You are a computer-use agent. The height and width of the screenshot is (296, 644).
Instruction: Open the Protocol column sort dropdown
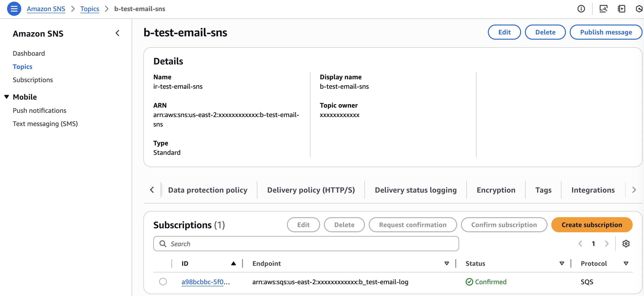(626, 263)
